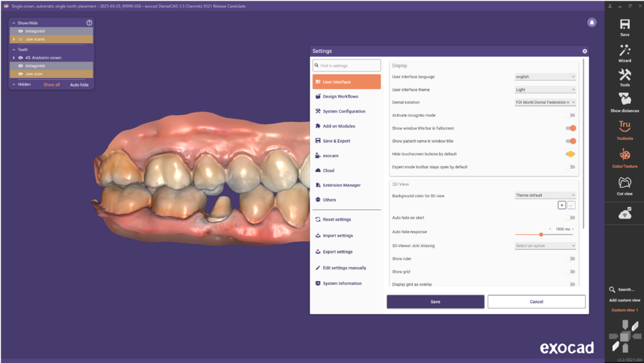Open User interface language dropdown
The image size is (644, 363).
(545, 77)
